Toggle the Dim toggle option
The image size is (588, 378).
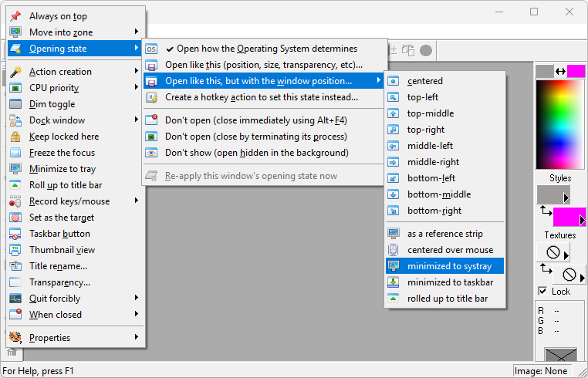point(52,104)
